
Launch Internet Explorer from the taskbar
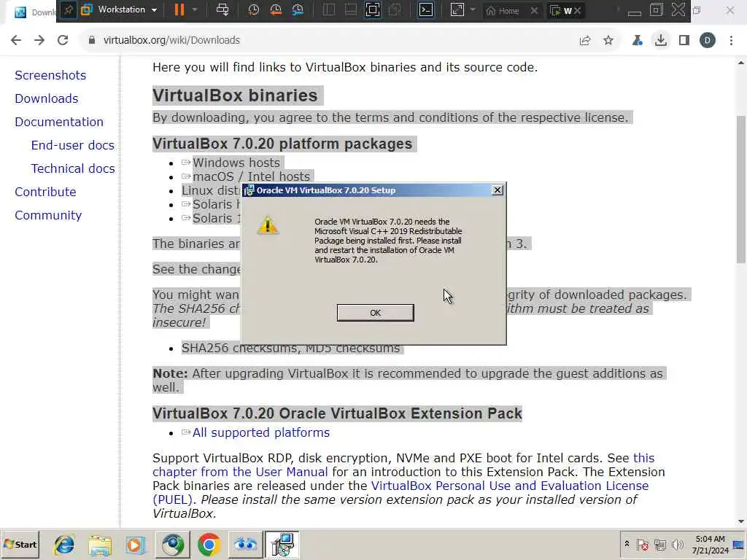(64, 545)
